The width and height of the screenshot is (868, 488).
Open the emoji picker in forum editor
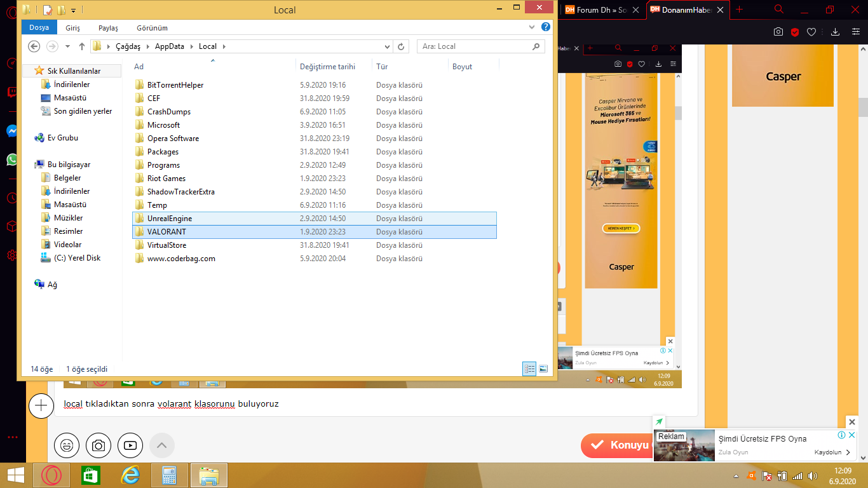[67, 445]
